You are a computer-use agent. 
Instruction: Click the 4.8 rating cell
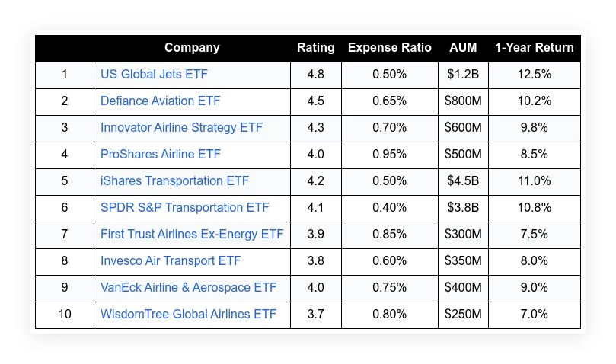tap(315, 75)
